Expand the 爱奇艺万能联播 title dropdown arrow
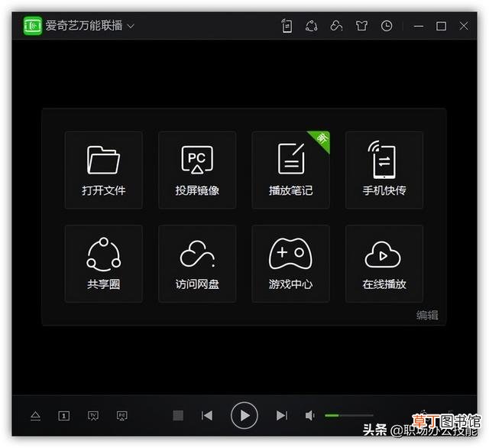 (131, 26)
